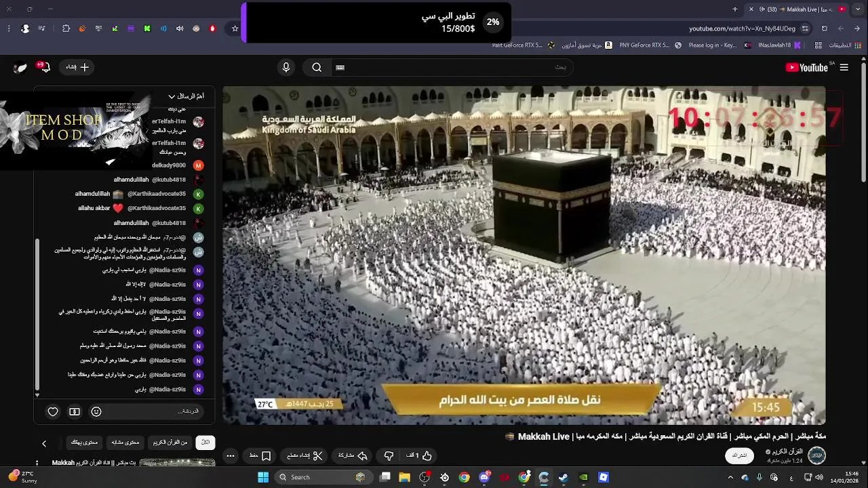The height and width of the screenshot is (488, 868).
Task: Share the video with the arrow button
Action: (x=353, y=455)
